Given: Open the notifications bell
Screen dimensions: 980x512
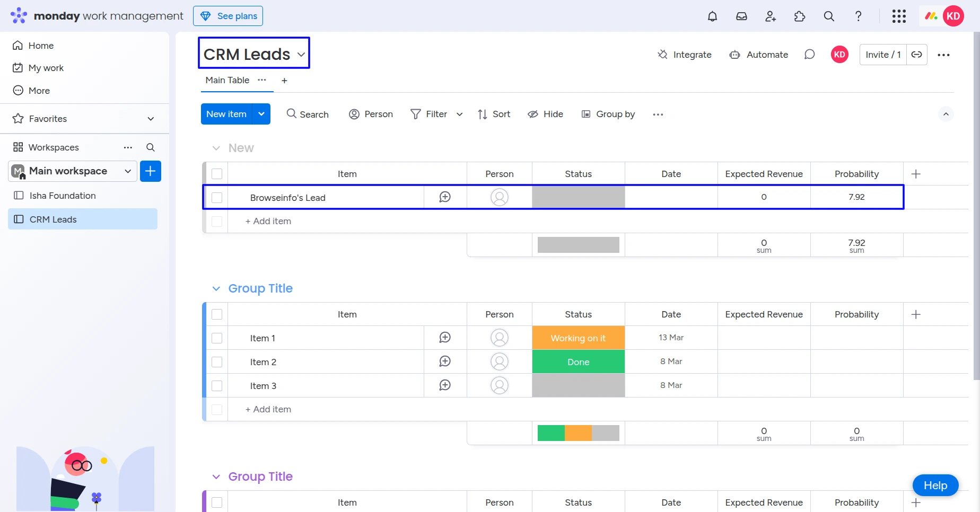Looking at the screenshot, I should point(712,16).
